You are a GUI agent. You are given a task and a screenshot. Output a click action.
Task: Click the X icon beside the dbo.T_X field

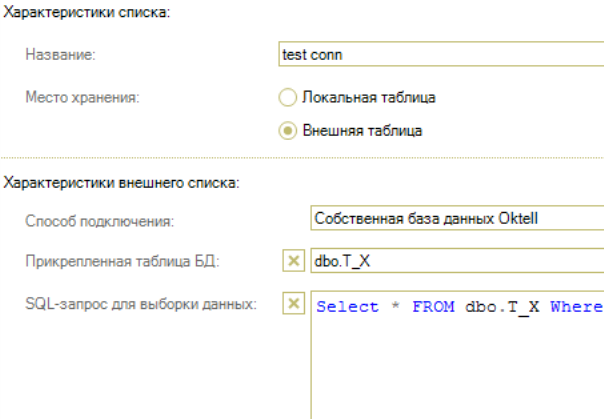293,263
